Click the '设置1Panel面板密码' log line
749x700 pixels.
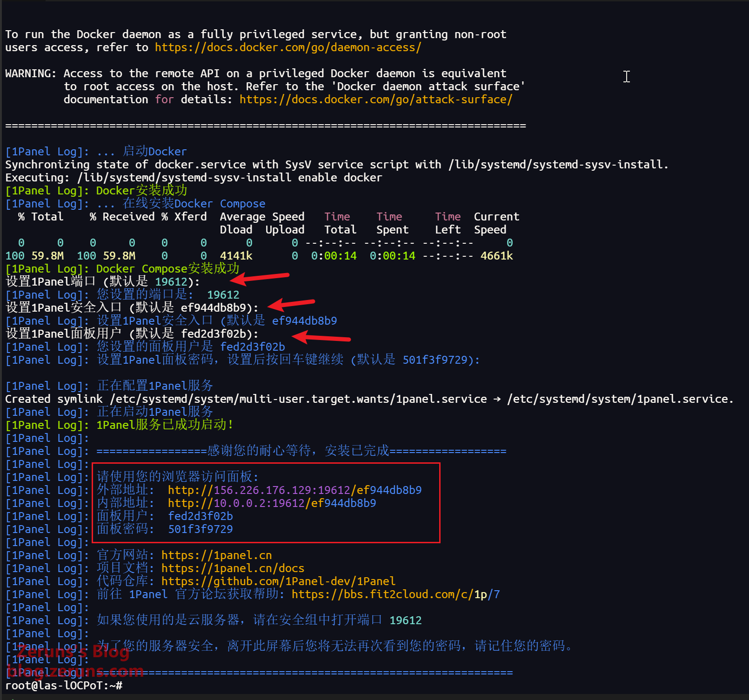coord(243,360)
